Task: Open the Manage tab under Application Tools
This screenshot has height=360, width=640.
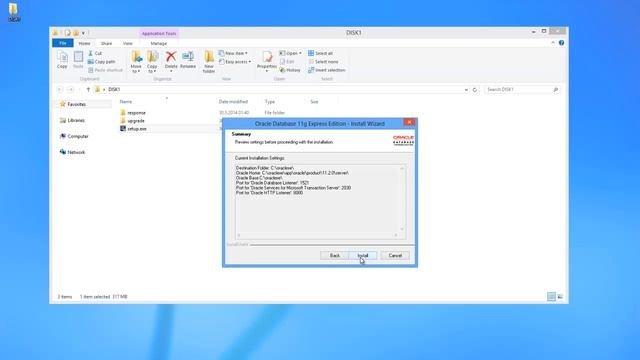Action: click(x=158, y=43)
